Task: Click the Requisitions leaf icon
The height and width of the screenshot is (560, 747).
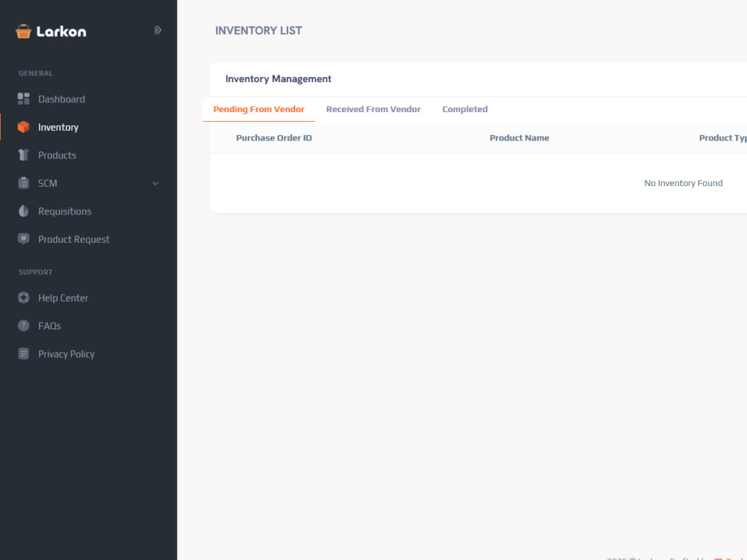Action: pos(23,211)
